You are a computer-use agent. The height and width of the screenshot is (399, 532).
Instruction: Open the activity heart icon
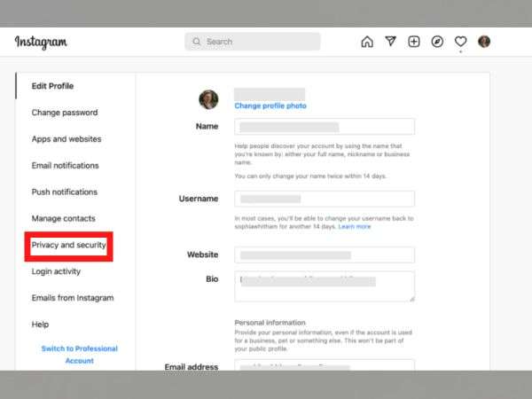460,42
